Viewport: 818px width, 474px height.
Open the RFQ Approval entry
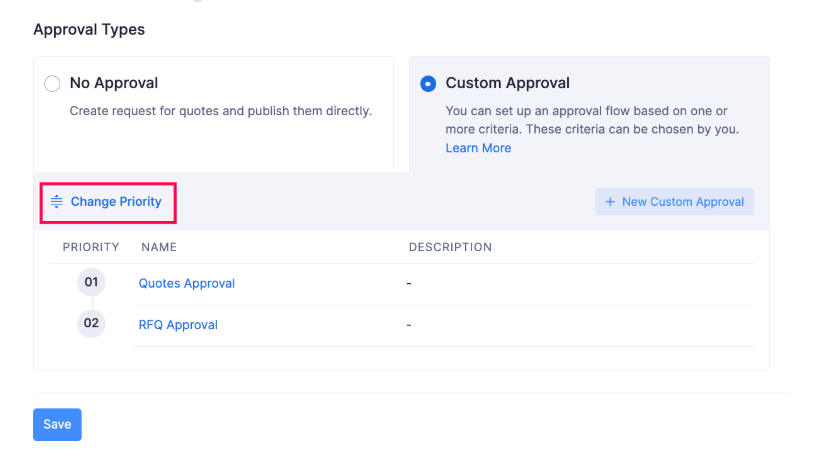(x=178, y=324)
